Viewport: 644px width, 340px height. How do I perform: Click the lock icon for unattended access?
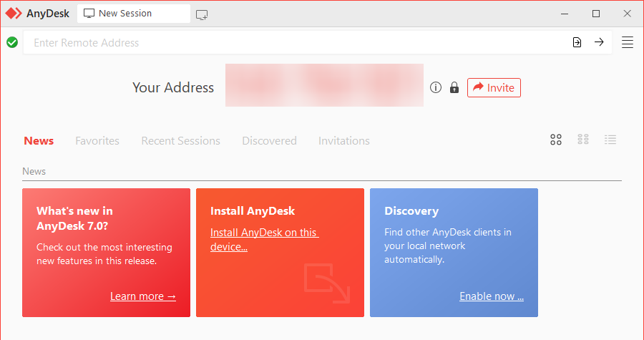click(454, 87)
